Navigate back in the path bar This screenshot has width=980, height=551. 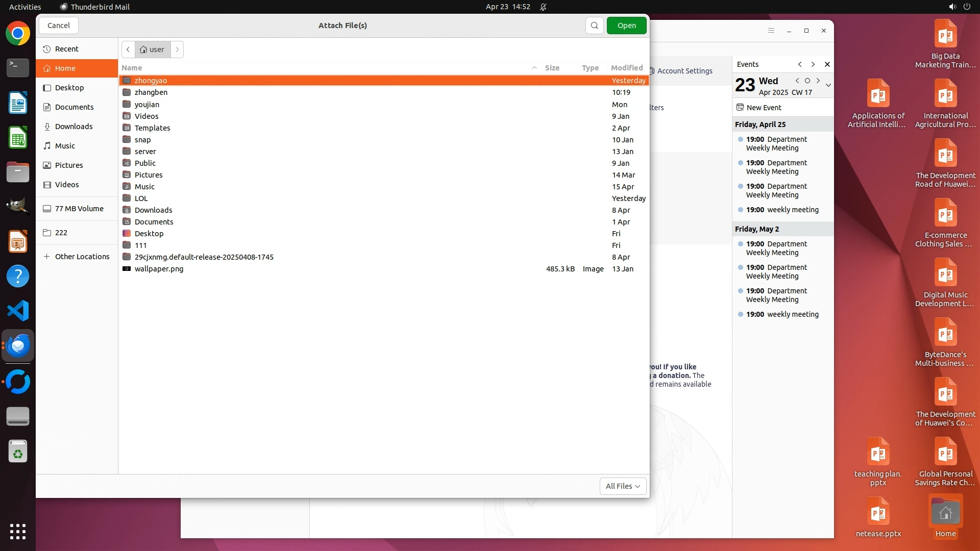[128, 49]
